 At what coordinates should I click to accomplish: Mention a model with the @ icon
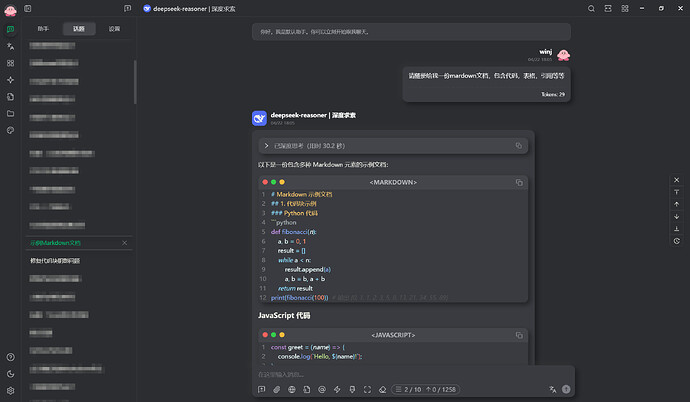tap(322, 389)
